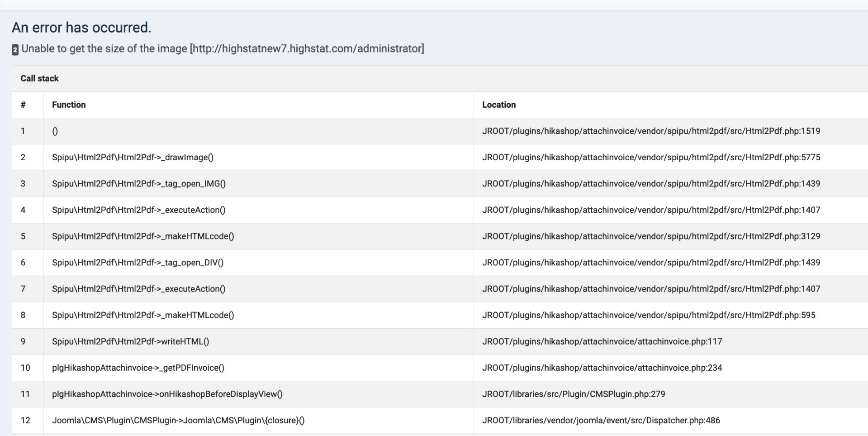Click the Function column header
Screen dimensions: 868x436
pos(69,105)
